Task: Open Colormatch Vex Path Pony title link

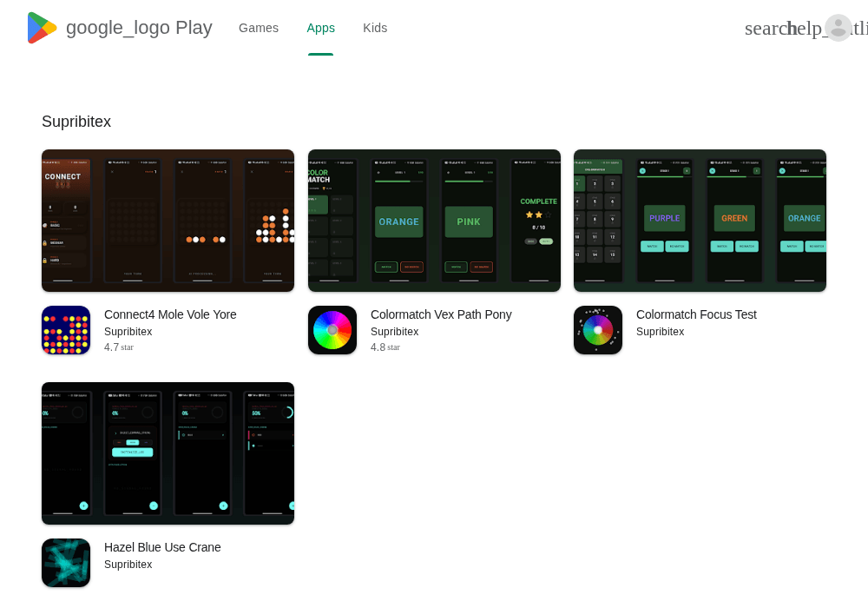Action: (441, 314)
